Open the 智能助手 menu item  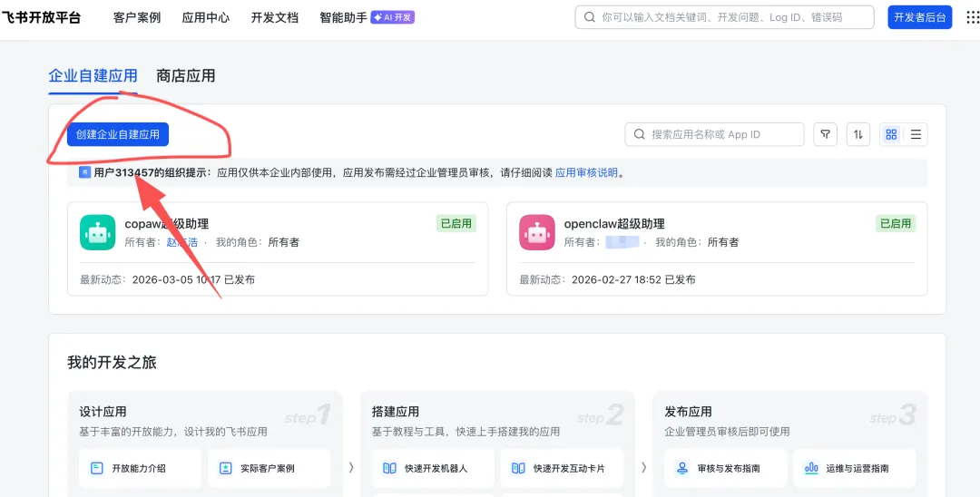(x=343, y=17)
